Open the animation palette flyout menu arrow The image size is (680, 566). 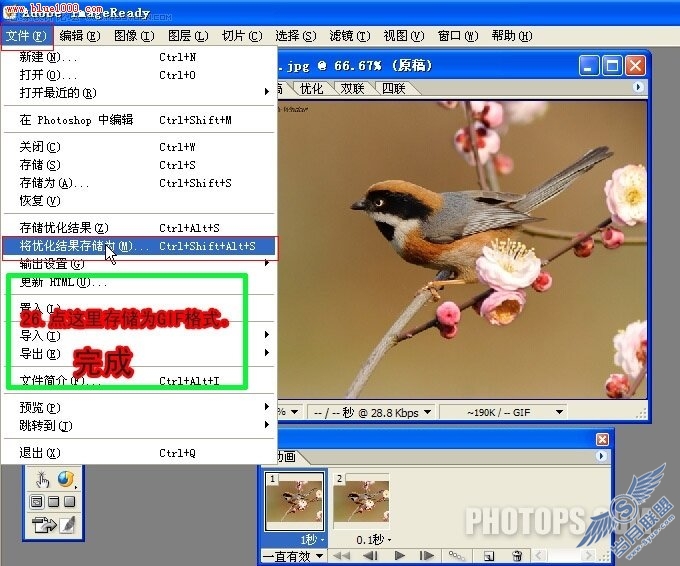(601, 456)
